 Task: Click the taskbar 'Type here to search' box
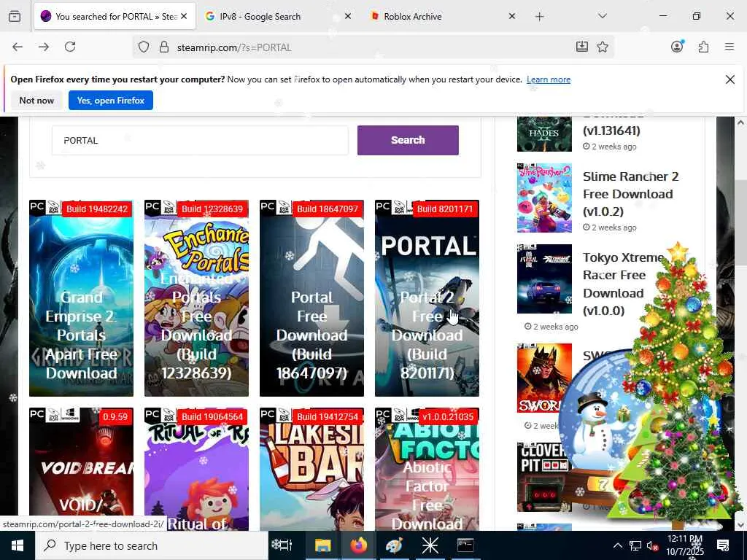click(x=152, y=545)
